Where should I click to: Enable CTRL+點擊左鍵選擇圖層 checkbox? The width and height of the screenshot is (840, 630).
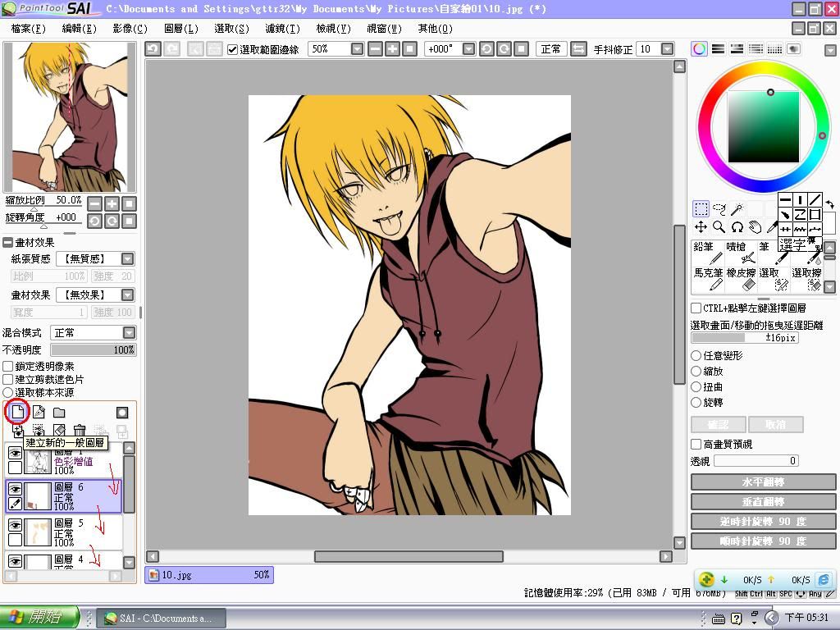tap(696, 308)
